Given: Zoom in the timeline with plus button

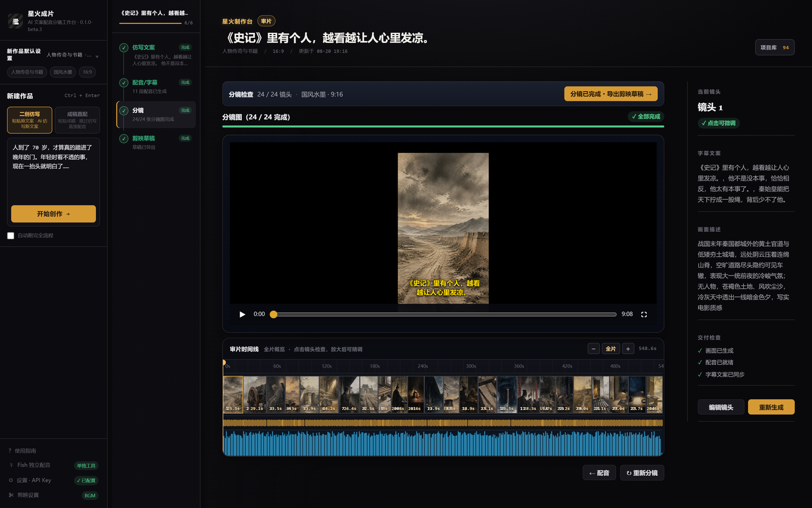Looking at the screenshot, I should (628, 349).
